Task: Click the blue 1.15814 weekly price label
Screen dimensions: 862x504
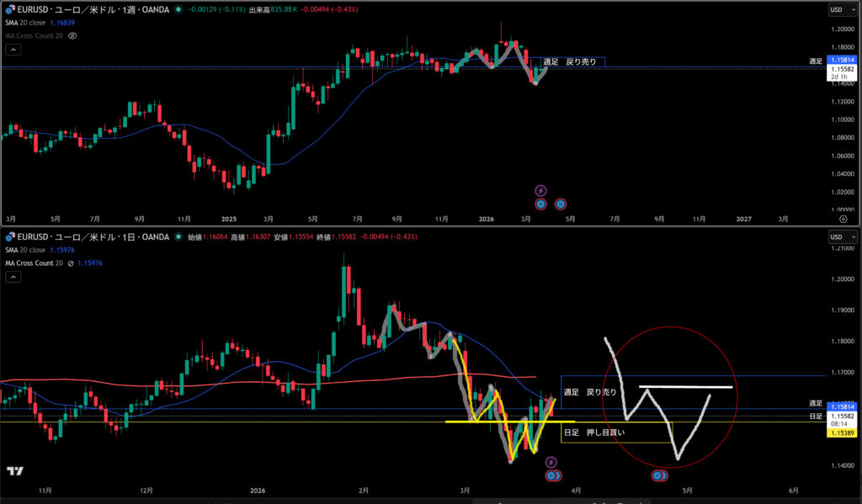Action: pos(842,61)
